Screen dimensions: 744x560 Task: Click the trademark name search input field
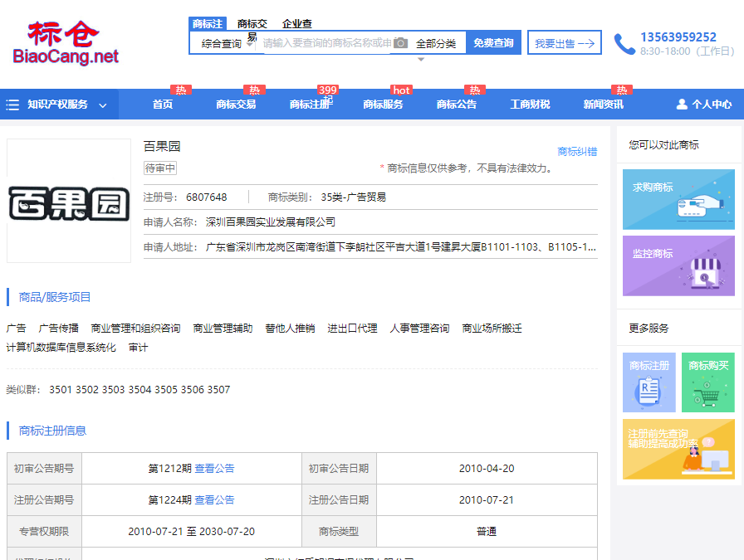tap(327, 43)
